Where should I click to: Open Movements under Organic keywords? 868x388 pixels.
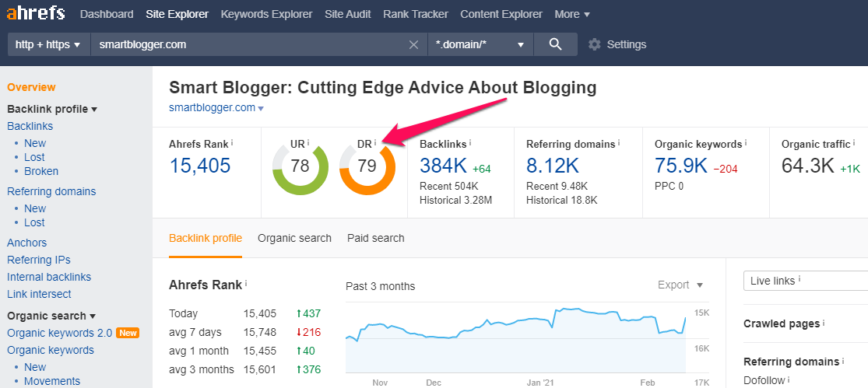point(52,381)
